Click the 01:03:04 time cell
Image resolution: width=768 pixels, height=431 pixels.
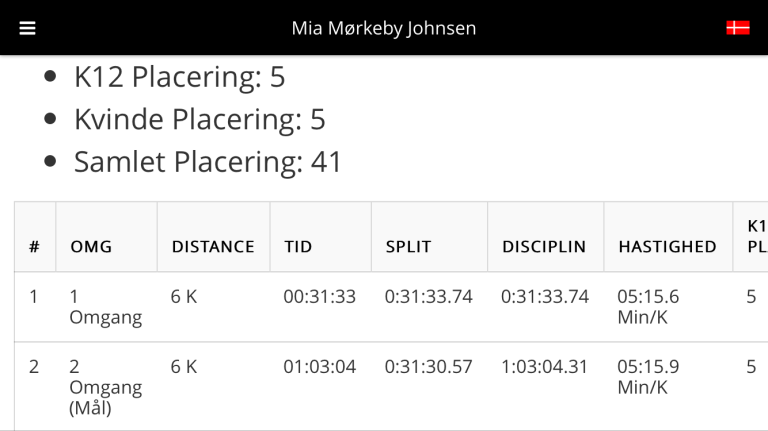pos(319,367)
